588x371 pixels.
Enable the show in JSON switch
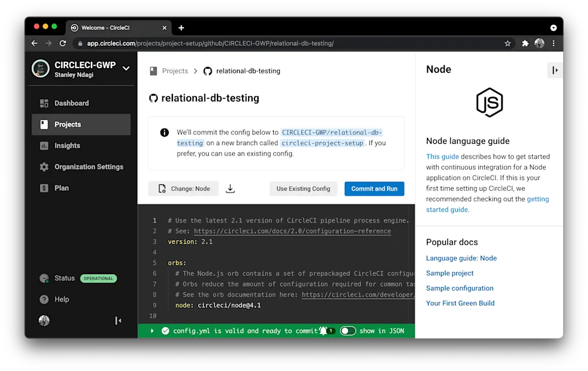348,330
